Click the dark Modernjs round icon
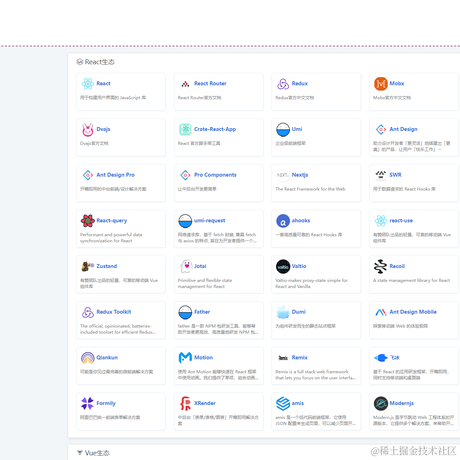 (381, 403)
